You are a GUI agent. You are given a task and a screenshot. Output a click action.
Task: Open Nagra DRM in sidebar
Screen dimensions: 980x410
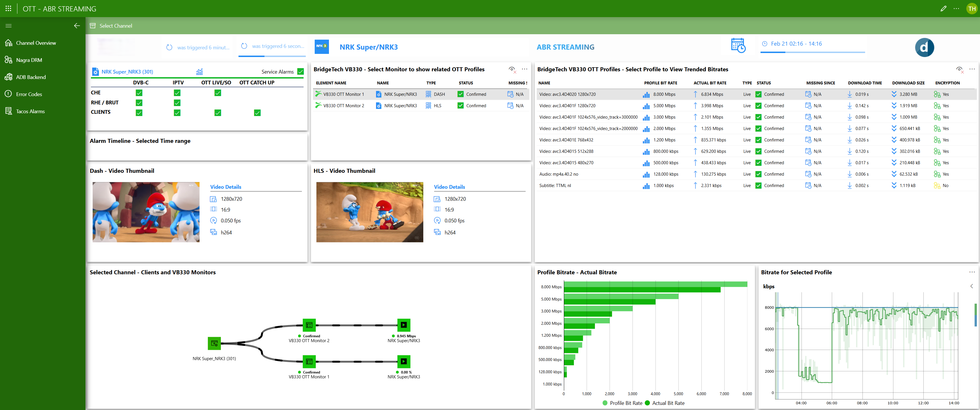click(x=29, y=60)
